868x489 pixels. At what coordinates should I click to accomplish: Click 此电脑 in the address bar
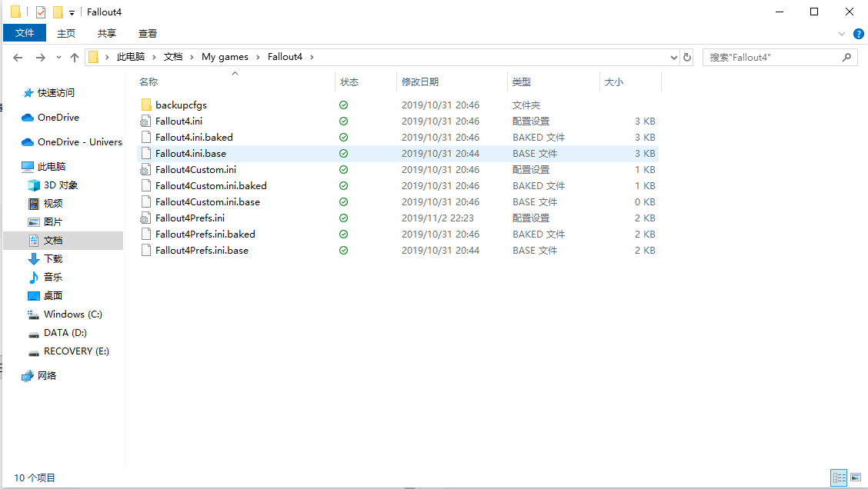pos(131,56)
